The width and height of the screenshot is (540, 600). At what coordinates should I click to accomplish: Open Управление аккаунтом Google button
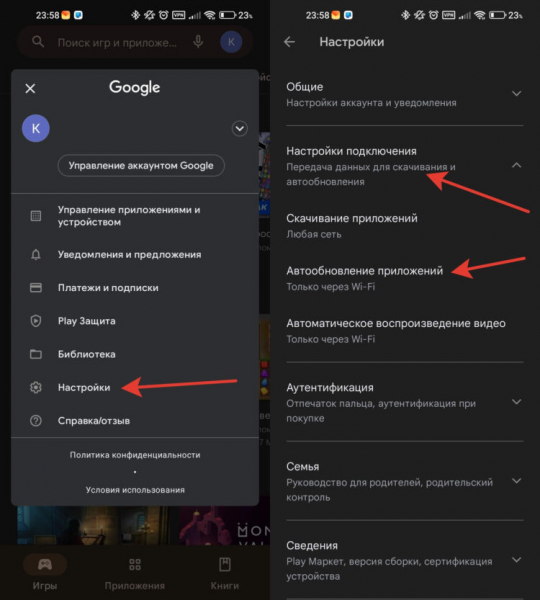141,166
